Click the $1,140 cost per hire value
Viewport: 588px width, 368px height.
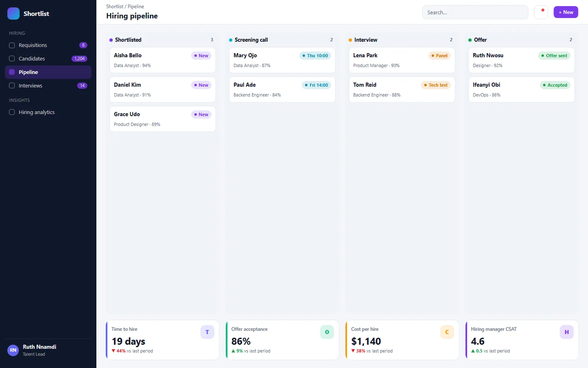[366, 342]
